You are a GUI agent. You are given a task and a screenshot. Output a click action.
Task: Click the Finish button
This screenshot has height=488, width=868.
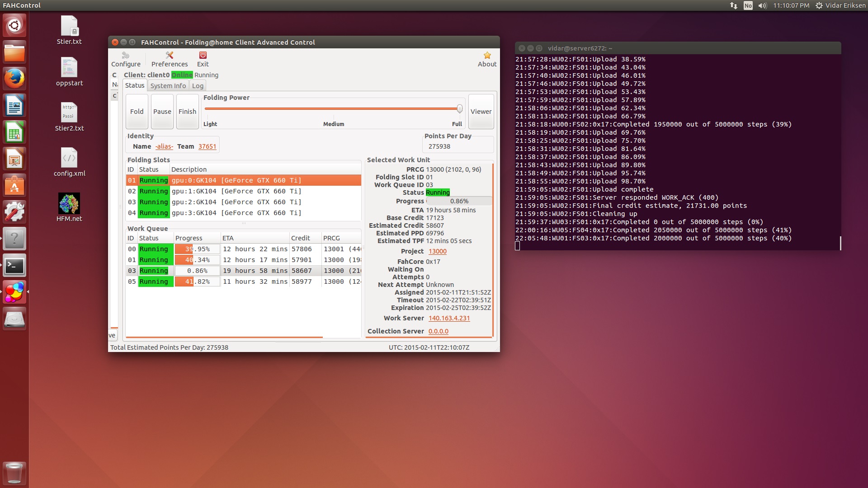188,112
